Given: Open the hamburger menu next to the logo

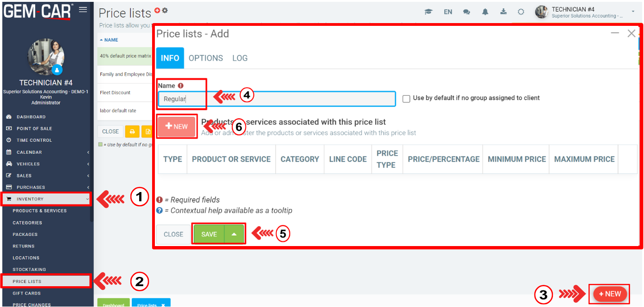Looking at the screenshot, I should click(x=83, y=9).
